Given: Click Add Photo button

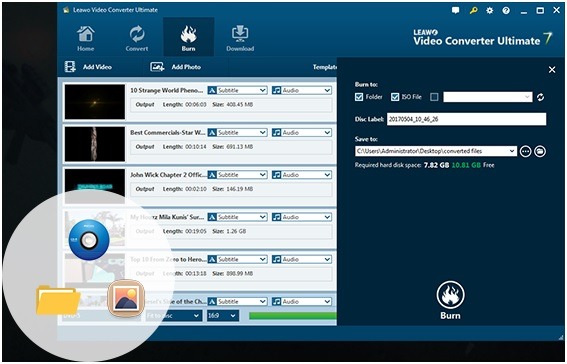Looking at the screenshot, I should tap(176, 67).
